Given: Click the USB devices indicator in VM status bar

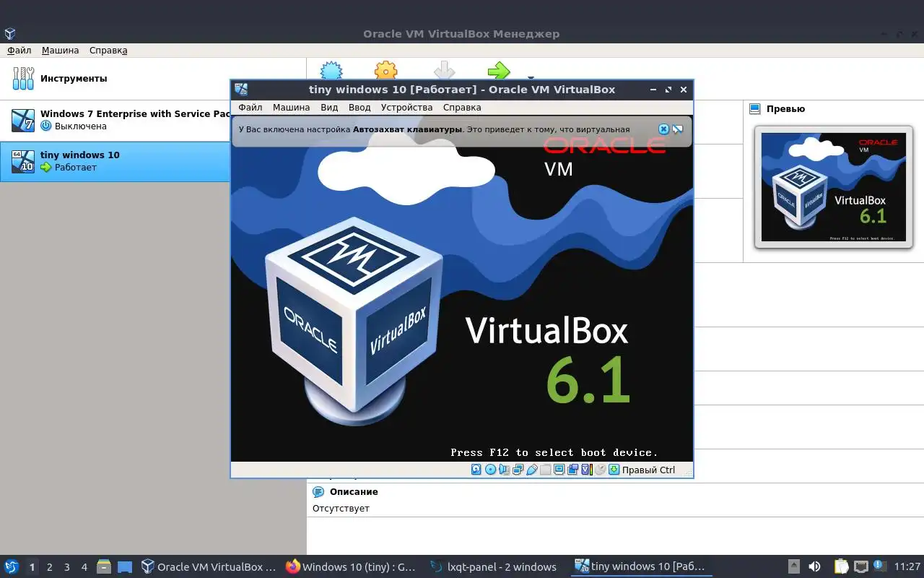Looking at the screenshot, I should 532,470.
